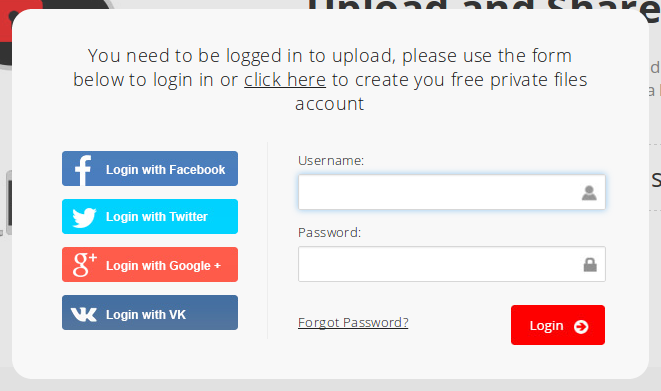Use the Login with VK label

(x=145, y=315)
